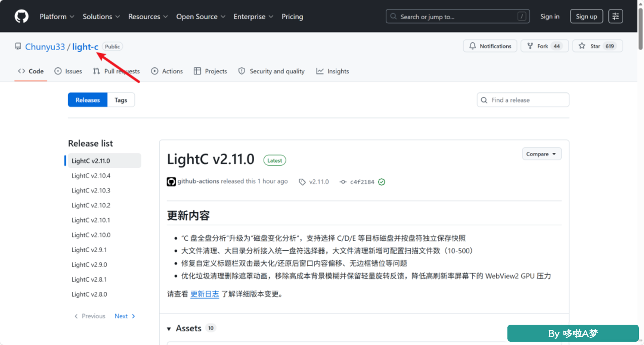Select LightC v2.10.0 in release list
The width and height of the screenshot is (644, 345).
coord(91,235)
